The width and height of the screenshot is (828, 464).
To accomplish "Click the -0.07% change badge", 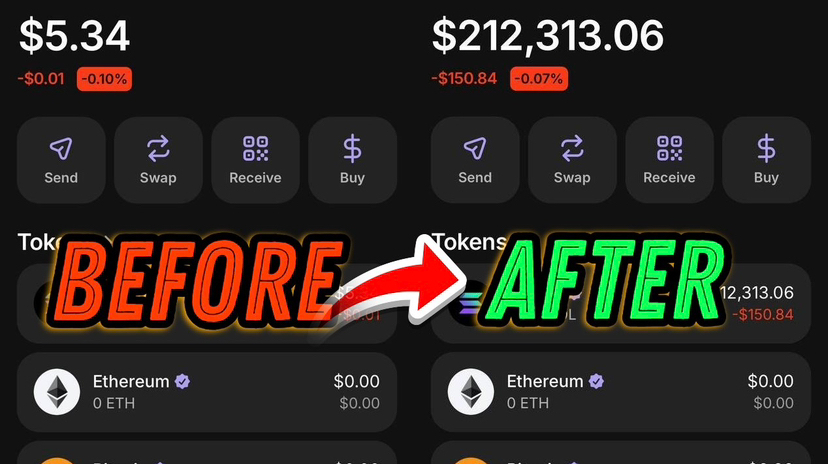I will point(539,79).
